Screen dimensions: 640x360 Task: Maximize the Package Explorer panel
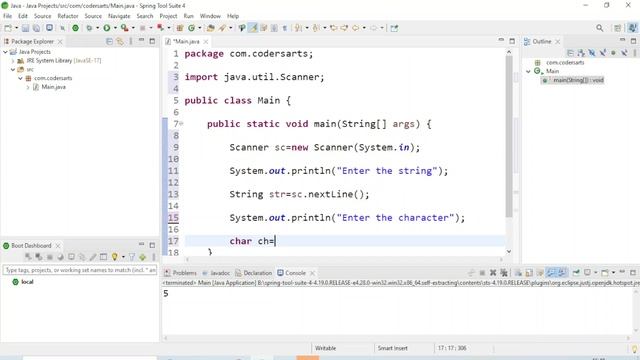point(152,41)
